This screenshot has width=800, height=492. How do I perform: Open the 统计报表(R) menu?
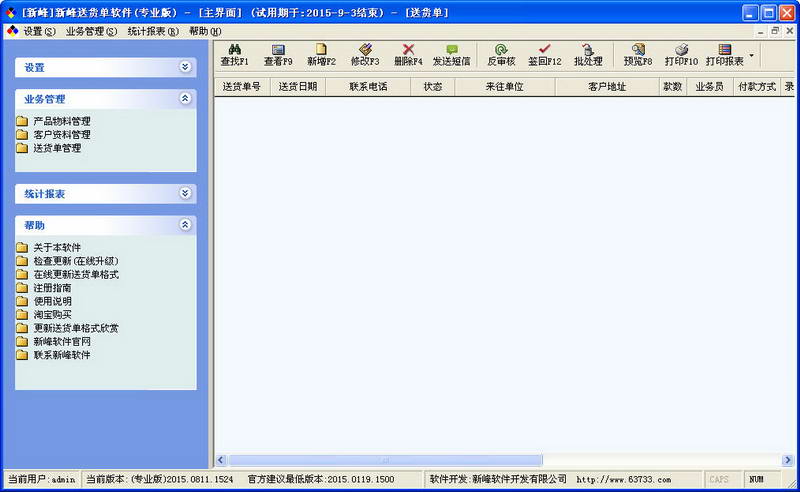coord(153,31)
